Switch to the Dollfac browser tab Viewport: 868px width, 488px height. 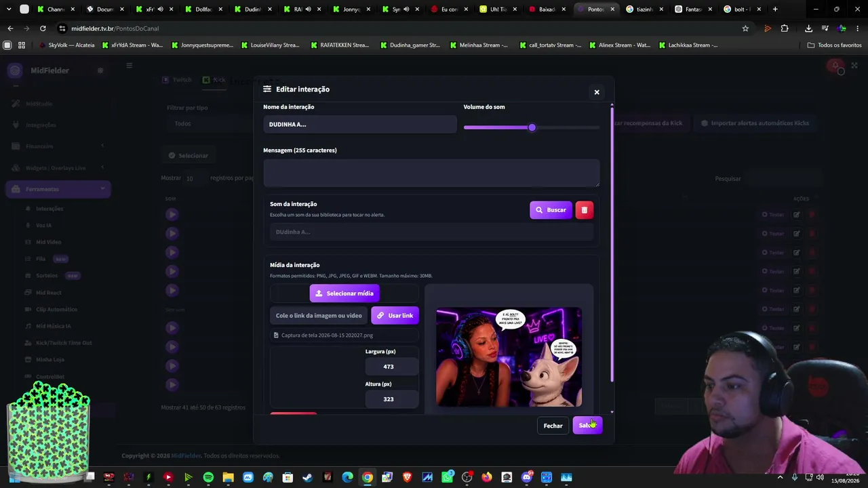point(203,9)
